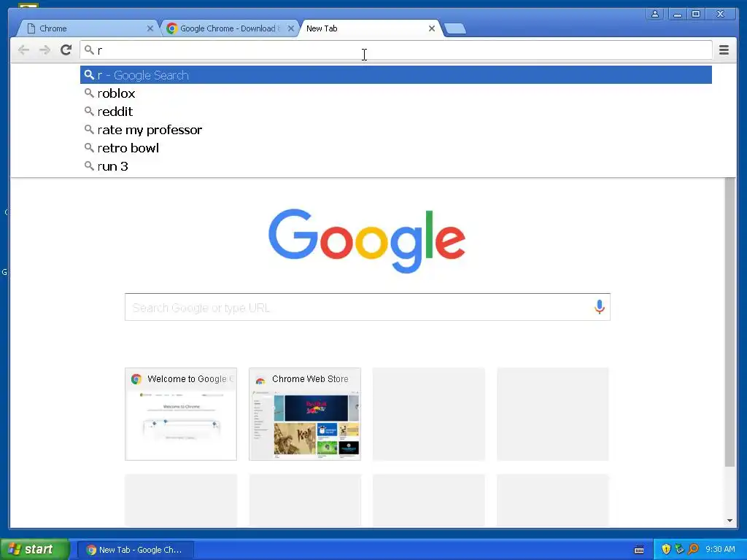Click the back navigation arrow

click(x=23, y=50)
